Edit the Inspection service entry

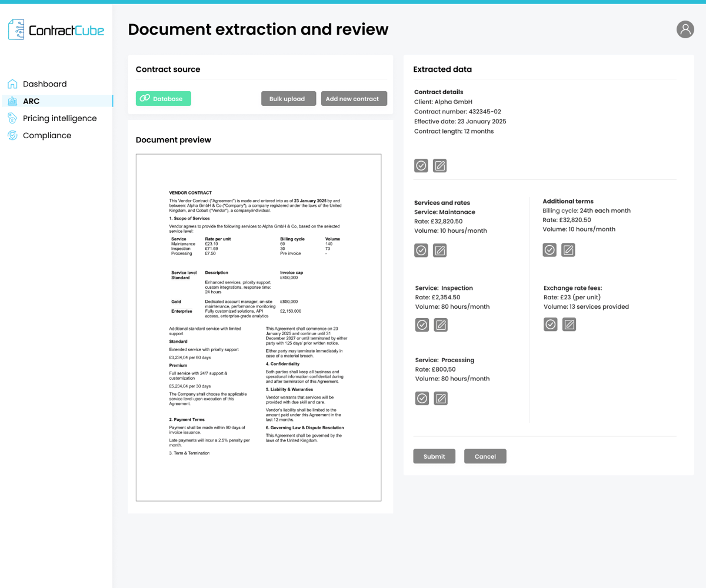coord(441,325)
